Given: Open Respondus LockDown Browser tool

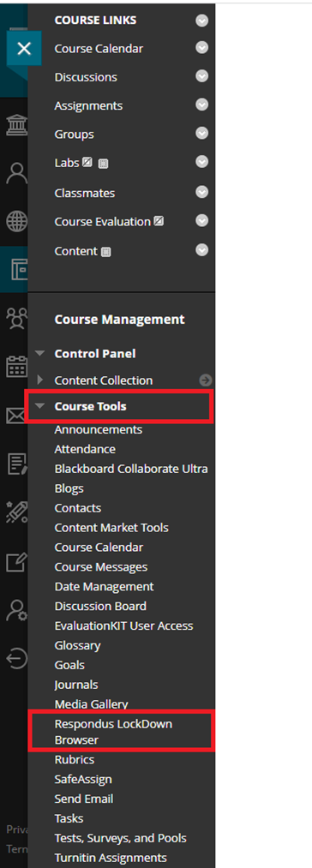Looking at the screenshot, I should point(114,732).
